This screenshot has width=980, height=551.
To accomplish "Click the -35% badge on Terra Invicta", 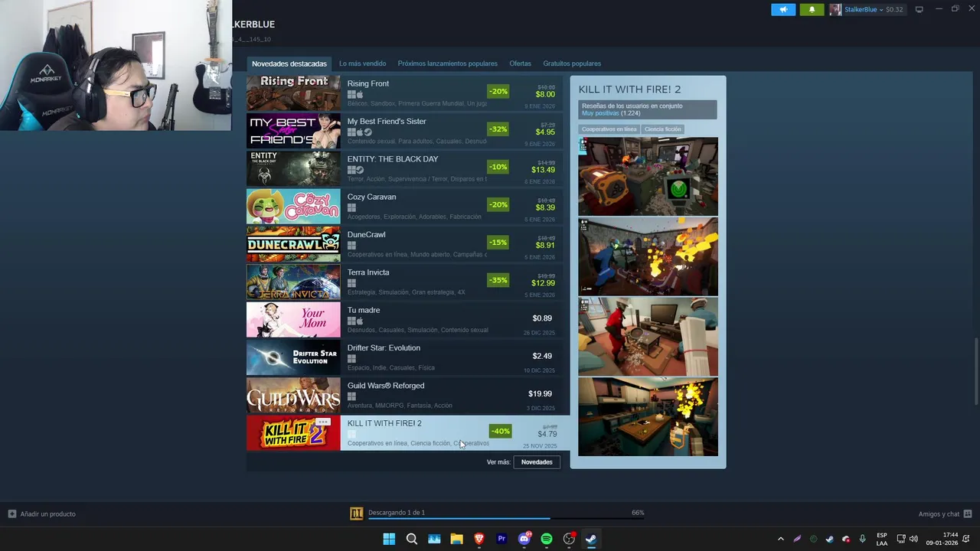I will point(498,280).
